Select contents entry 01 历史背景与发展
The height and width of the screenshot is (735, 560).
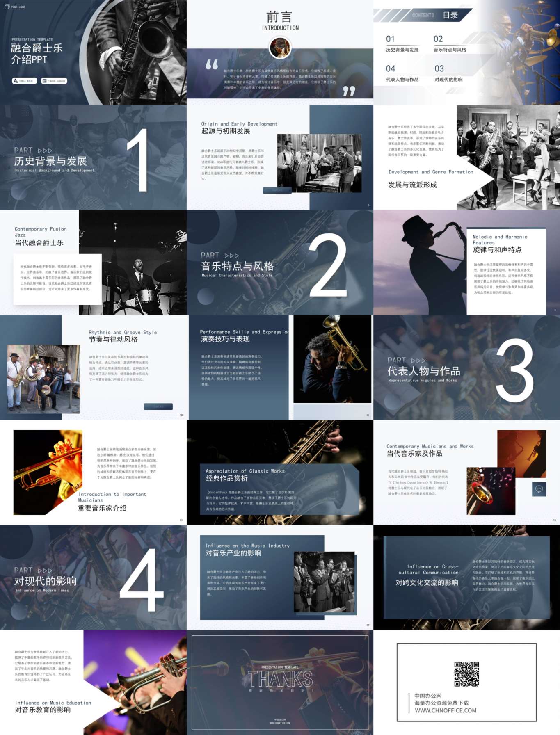[x=402, y=44]
